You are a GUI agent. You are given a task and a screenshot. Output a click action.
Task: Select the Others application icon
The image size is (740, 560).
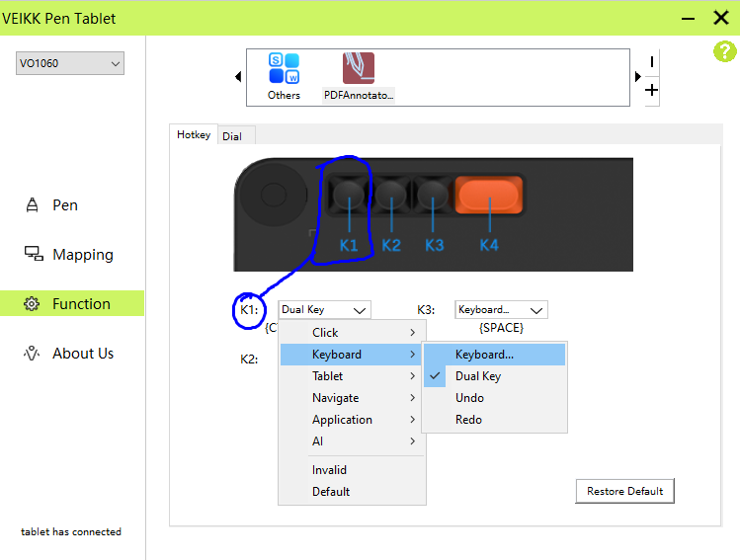click(x=284, y=76)
